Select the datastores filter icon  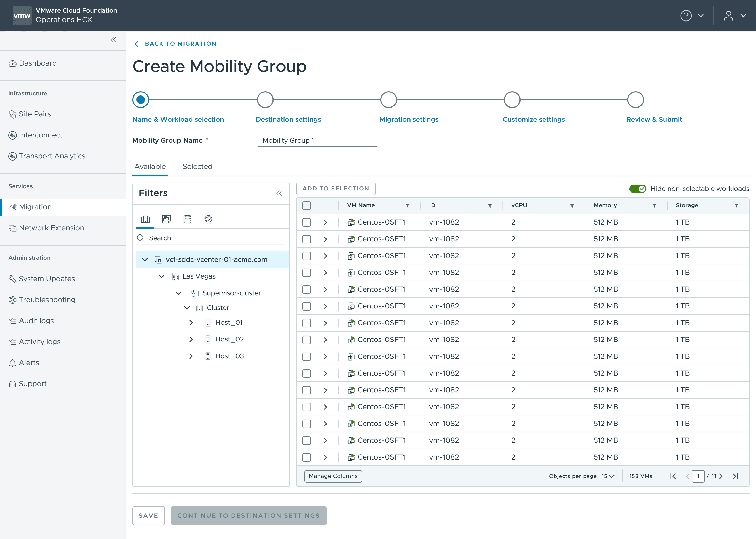tap(187, 219)
